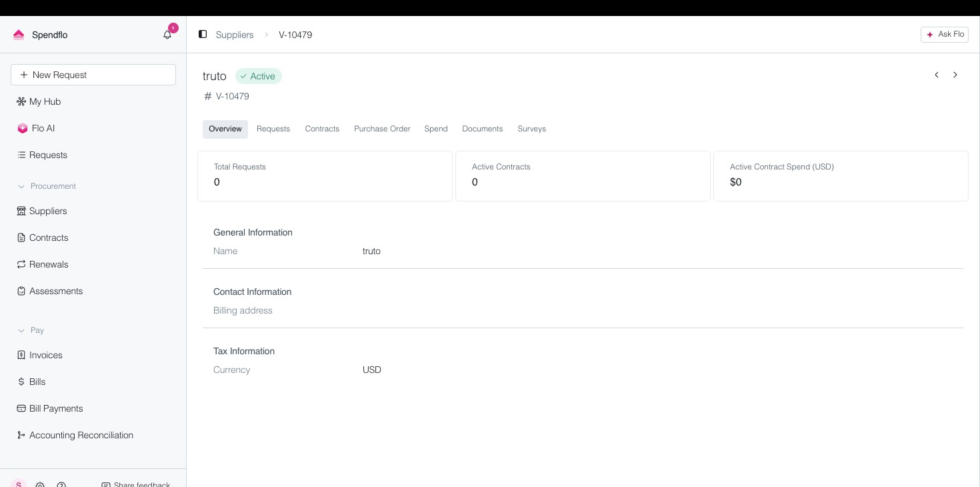
Task: Click the help question mark icon
Action: [61, 485]
